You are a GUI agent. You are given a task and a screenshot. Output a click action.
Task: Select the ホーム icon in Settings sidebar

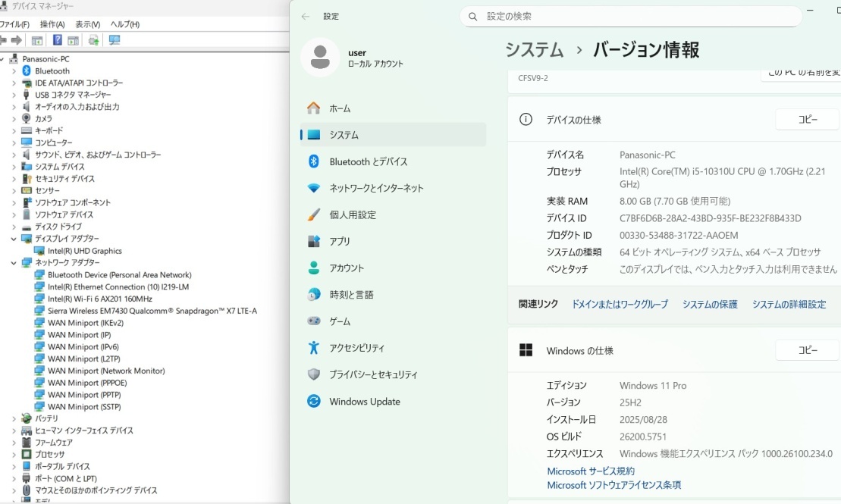(x=314, y=108)
